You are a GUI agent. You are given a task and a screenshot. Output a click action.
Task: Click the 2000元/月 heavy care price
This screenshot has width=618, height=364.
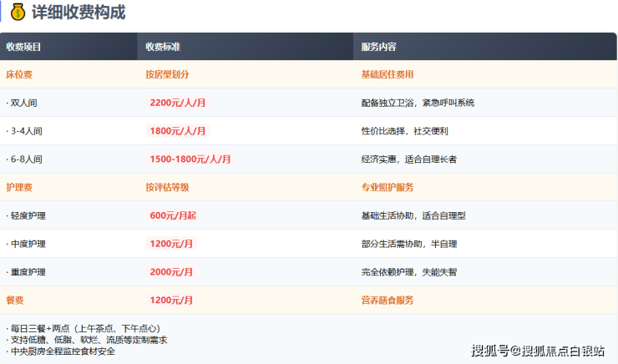[171, 272]
